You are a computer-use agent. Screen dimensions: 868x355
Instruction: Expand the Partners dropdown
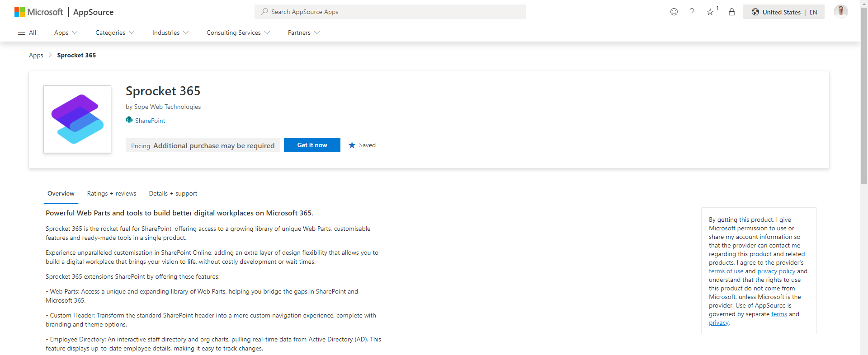tap(304, 33)
